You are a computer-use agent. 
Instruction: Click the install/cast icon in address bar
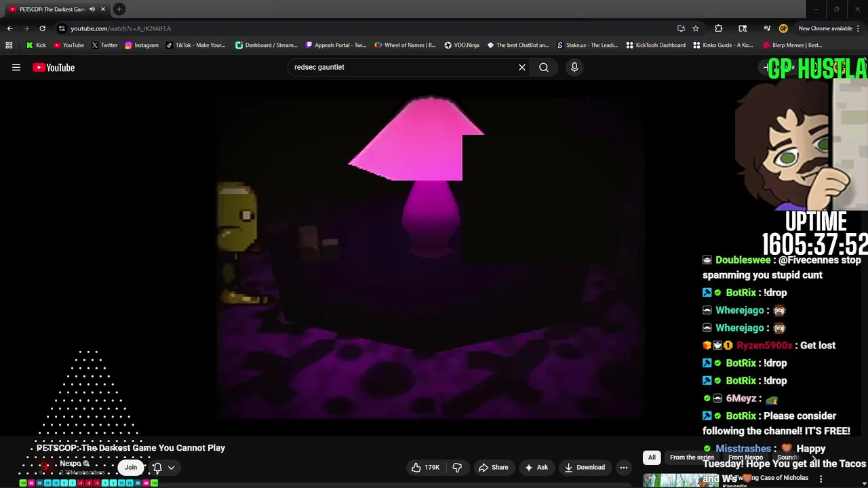pyautogui.click(x=681, y=28)
